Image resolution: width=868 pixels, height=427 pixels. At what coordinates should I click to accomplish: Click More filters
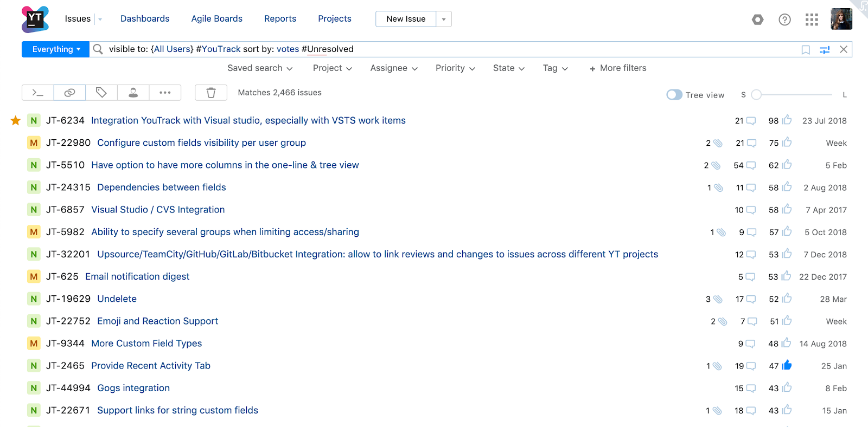click(x=618, y=68)
